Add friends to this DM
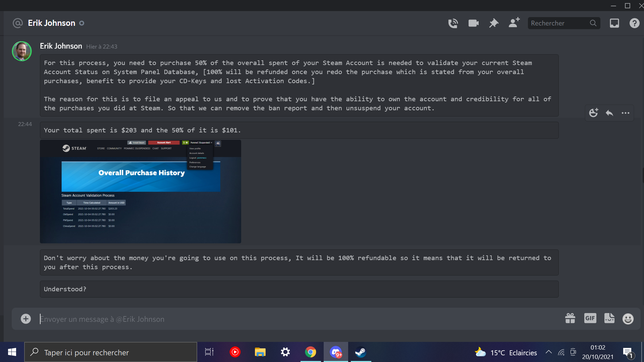644x362 pixels. (514, 23)
